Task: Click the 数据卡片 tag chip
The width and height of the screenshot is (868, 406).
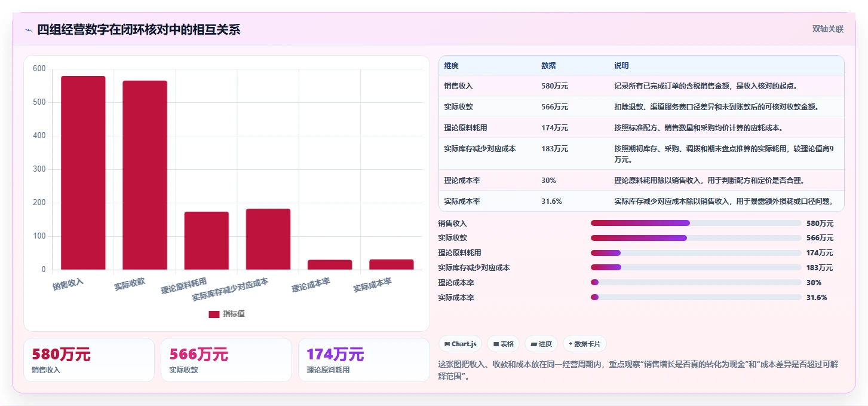Action: coord(585,344)
